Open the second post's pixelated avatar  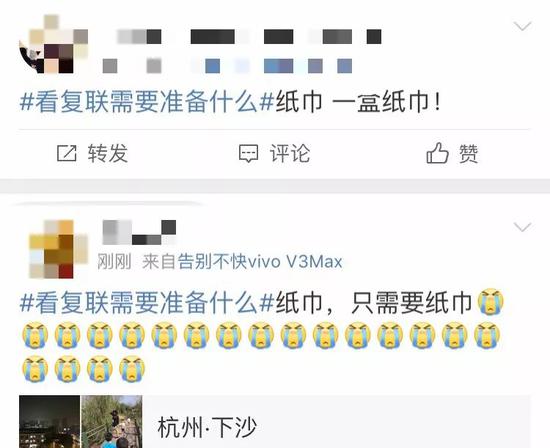coord(58,249)
